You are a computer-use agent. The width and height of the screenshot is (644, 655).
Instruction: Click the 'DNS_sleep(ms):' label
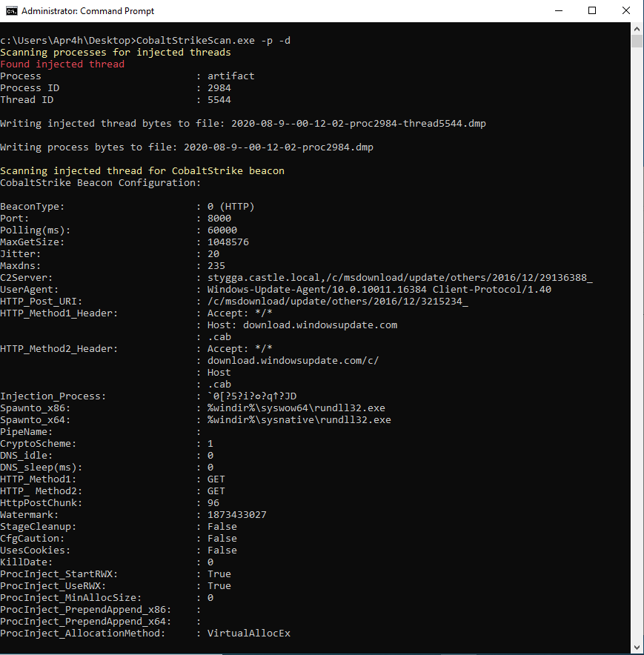pyautogui.click(x=42, y=468)
